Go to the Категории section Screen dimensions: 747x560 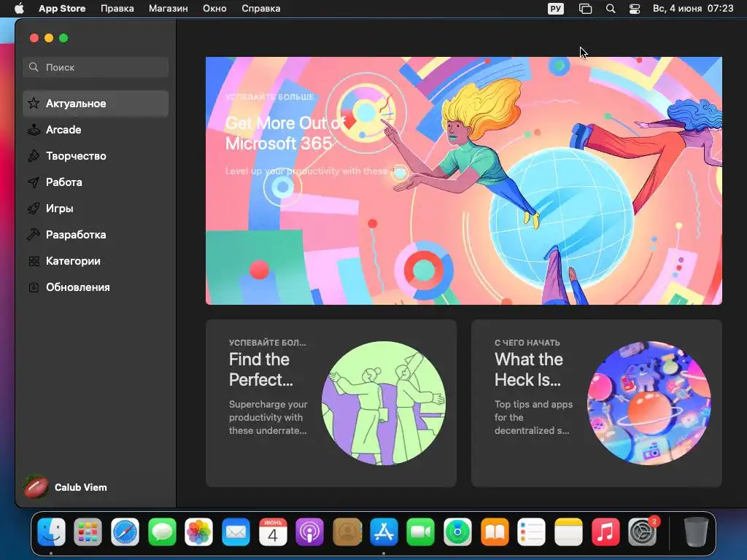pyautogui.click(x=96, y=261)
